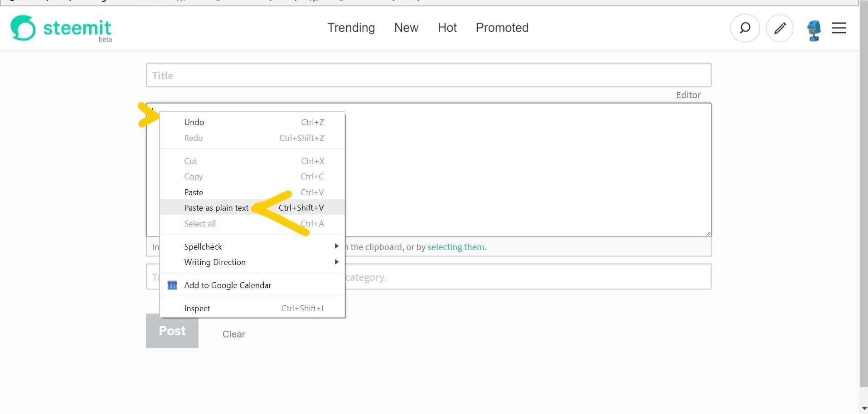Open the search magnifier icon
868x414 pixels.
pyautogui.click(x=745, y=28)
